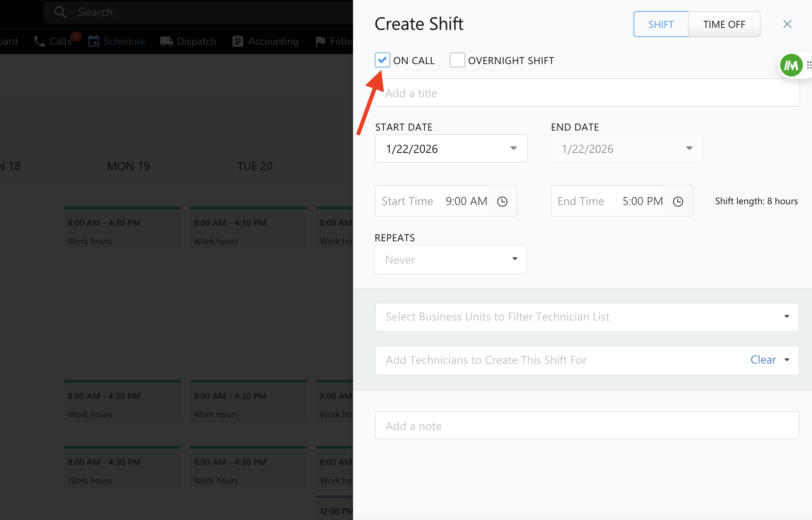
Task: Click the search magnifier icon
Action: (60, 12)
